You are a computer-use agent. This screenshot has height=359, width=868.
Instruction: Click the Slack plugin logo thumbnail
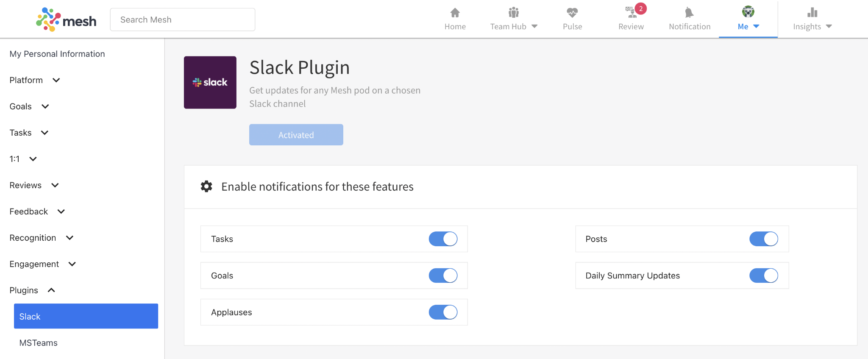(210, 83)
